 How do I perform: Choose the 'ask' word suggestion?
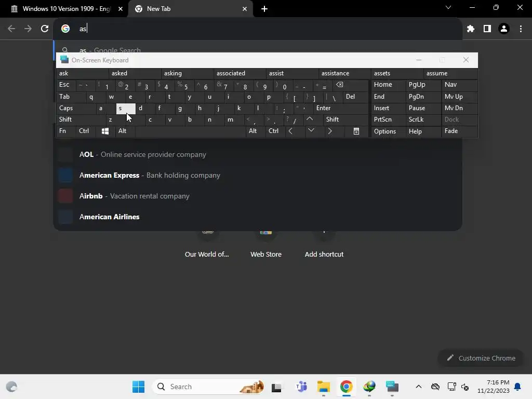[x=83, y=73]
